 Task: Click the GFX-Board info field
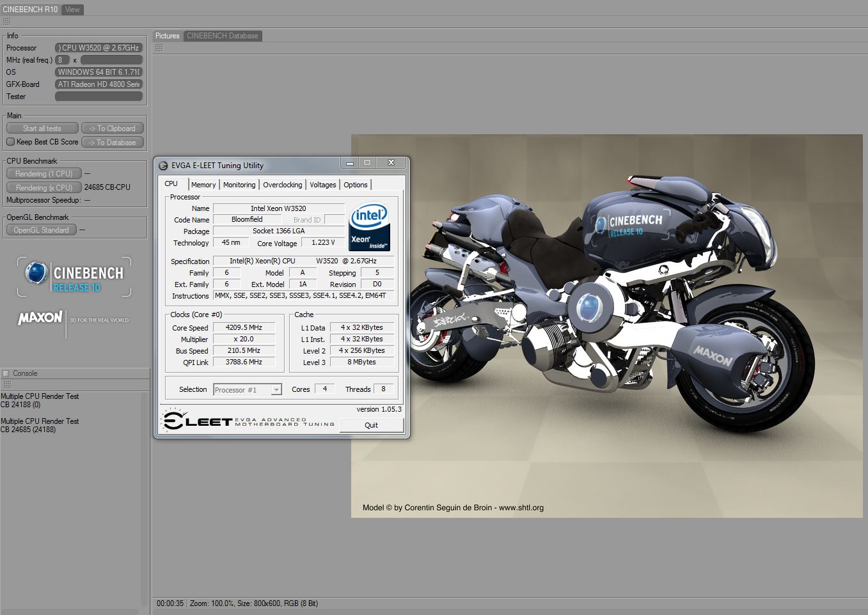click(99, 84)
